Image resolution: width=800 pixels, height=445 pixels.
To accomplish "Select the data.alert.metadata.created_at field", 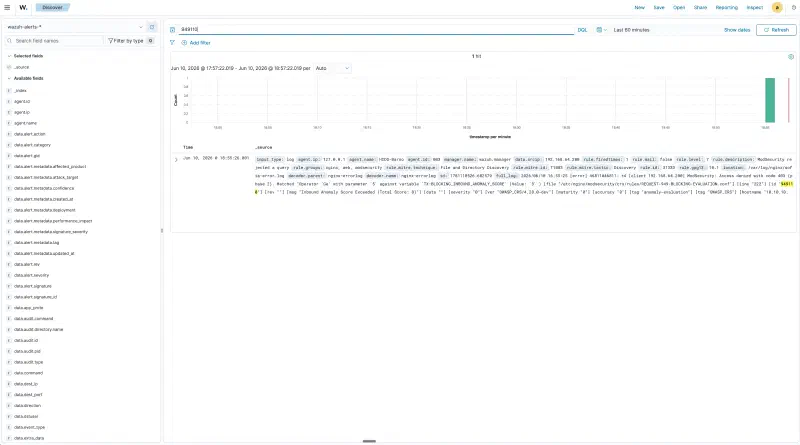I will coord(43,199).
